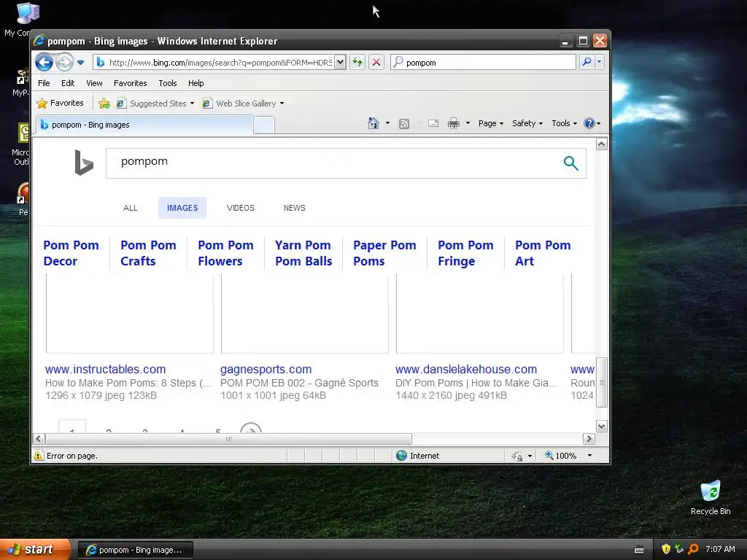
Task: Expand the address bar URL dropdown
Action: point(340,62)
